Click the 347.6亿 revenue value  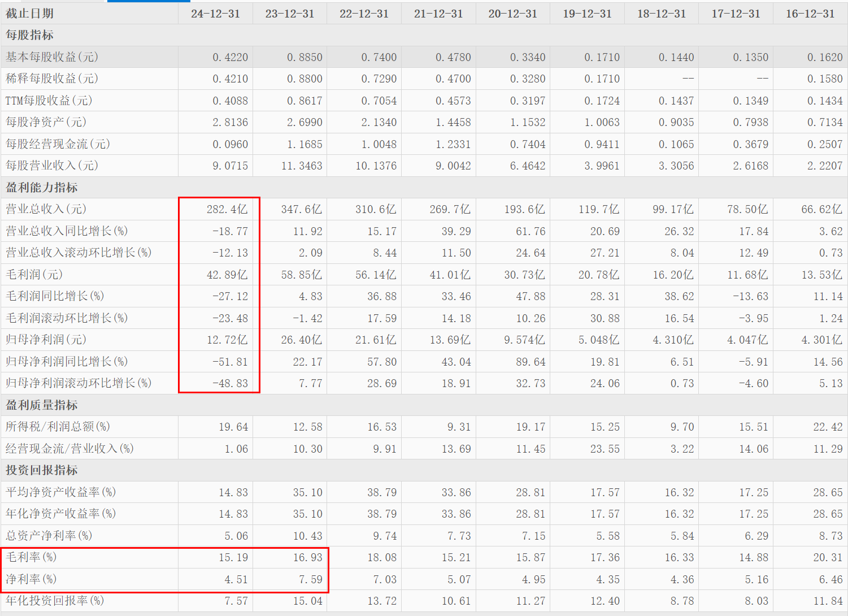pyautogui.click(x=302, y=210)
